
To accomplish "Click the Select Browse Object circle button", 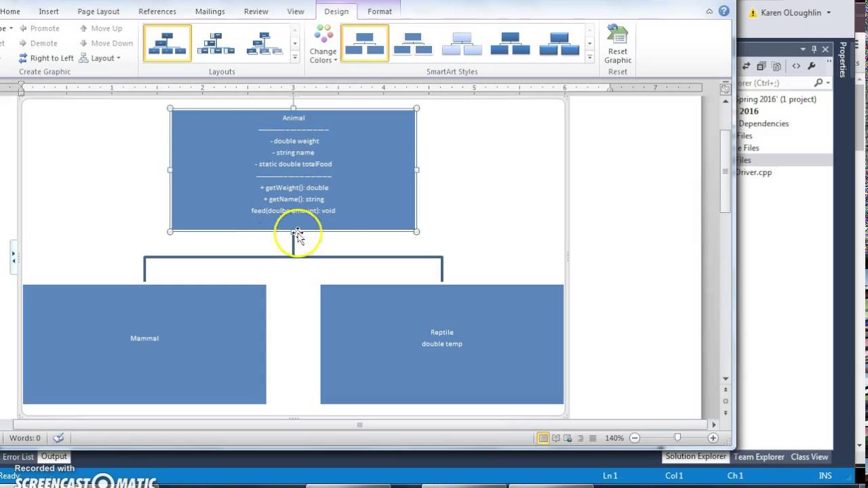I will click(726, 401).
